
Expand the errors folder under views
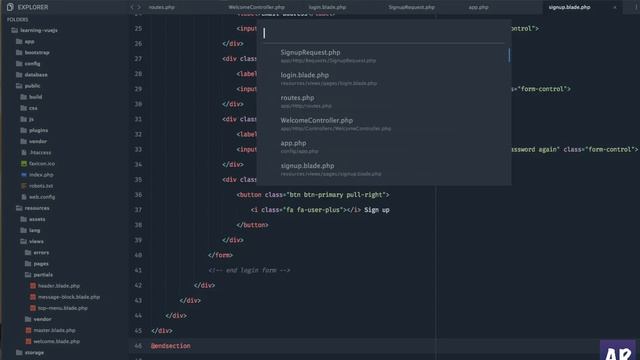point(28,252)
